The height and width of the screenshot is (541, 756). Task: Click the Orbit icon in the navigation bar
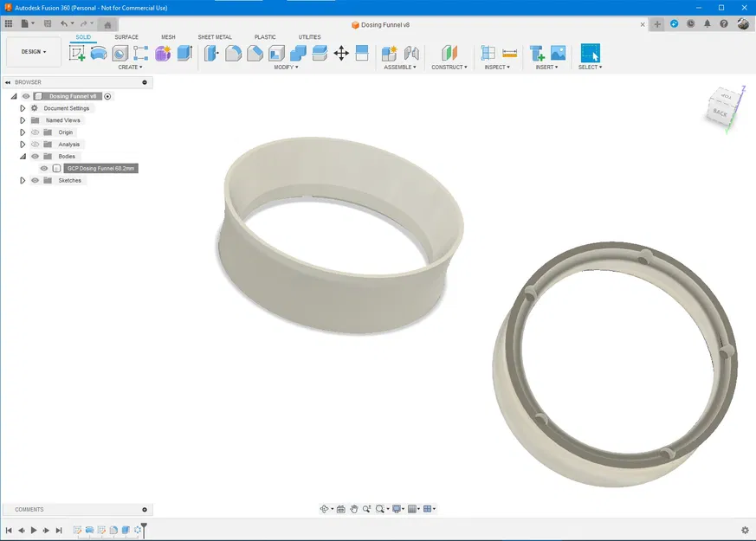(326, 509)
